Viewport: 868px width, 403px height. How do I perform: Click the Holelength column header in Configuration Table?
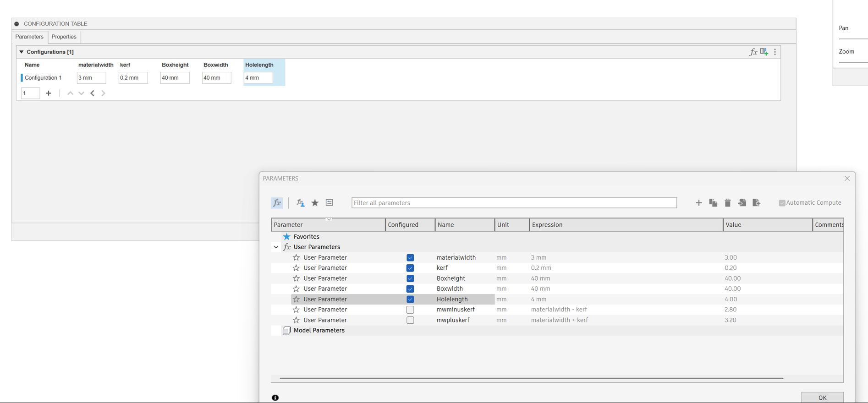click(259, 65)
